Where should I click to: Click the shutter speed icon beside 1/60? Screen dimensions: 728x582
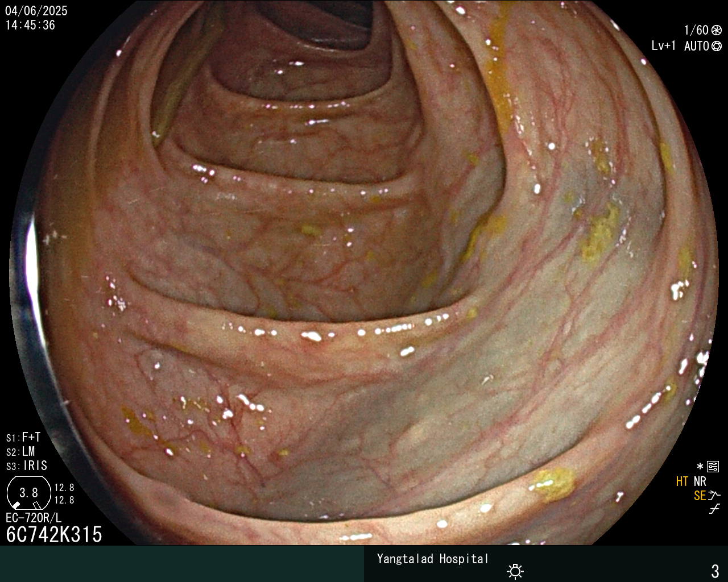point(717,30)
